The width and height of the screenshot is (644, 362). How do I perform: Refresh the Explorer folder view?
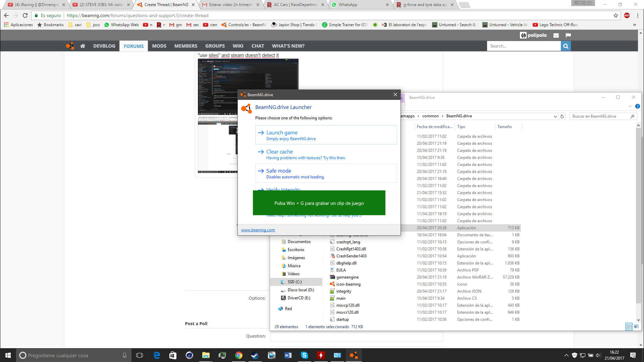(x=562, y=116)
